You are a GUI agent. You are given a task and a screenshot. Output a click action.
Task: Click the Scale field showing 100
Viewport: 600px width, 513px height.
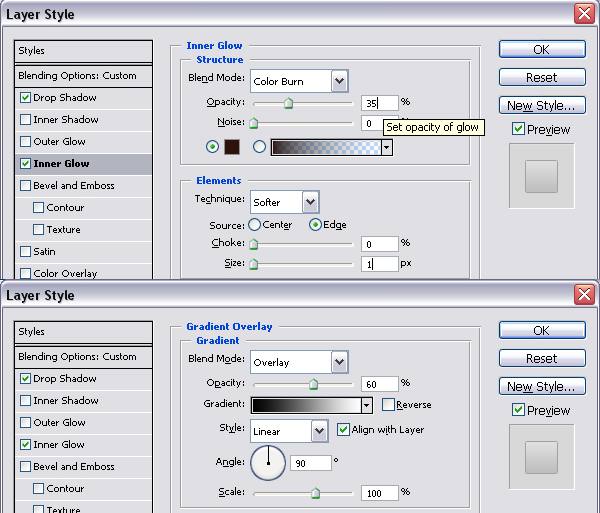[x=380, y=493]
